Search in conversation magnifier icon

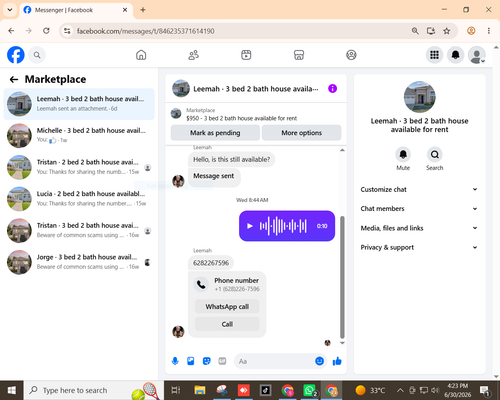point(435,154)
